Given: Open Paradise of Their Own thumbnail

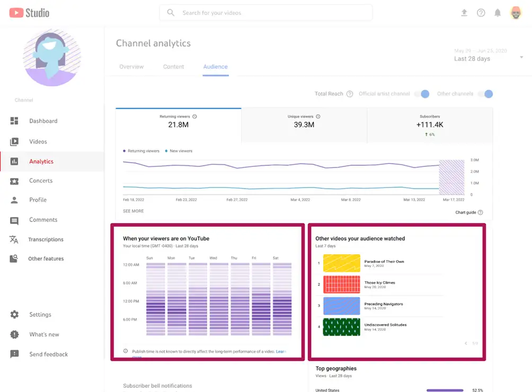Looking at the screenshot, I should (x=342, y=263).
